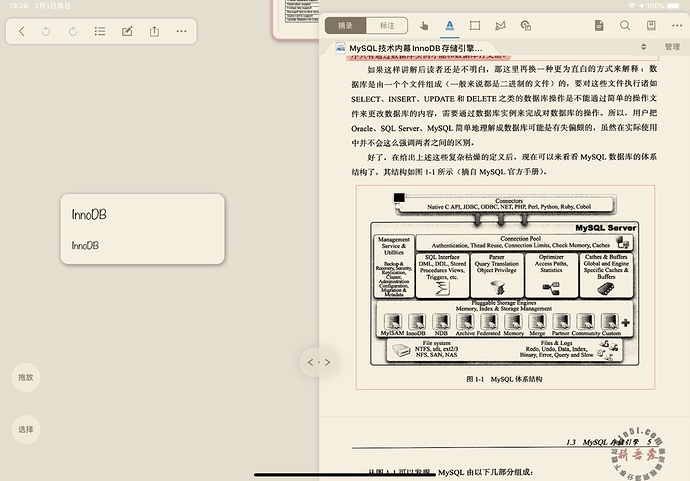The image size is (690, 481).
Task: Open more options in left toolbar
Action: tap(181, 31)
